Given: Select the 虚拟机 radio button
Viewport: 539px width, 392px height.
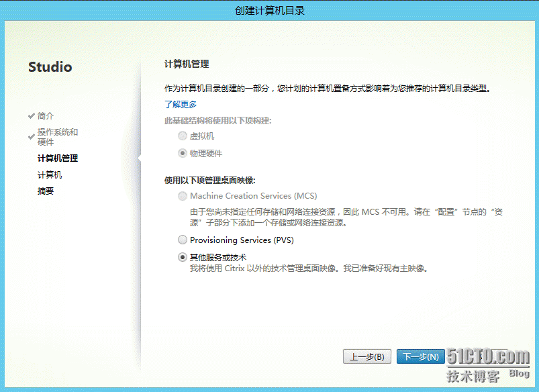Looking at the screenshot, I should (183, 136).
